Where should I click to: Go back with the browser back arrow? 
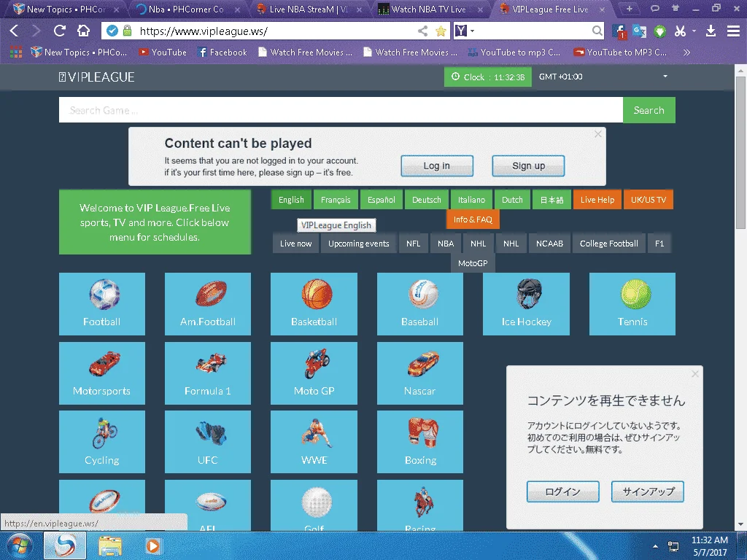(x=14, y=31)
